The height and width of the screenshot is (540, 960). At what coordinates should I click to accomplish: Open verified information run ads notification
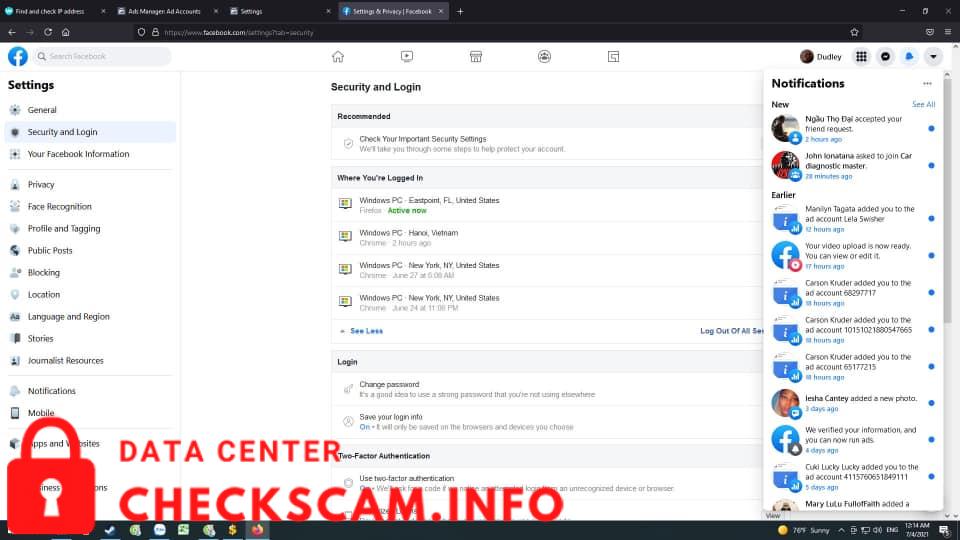click(x=853, y=440)
